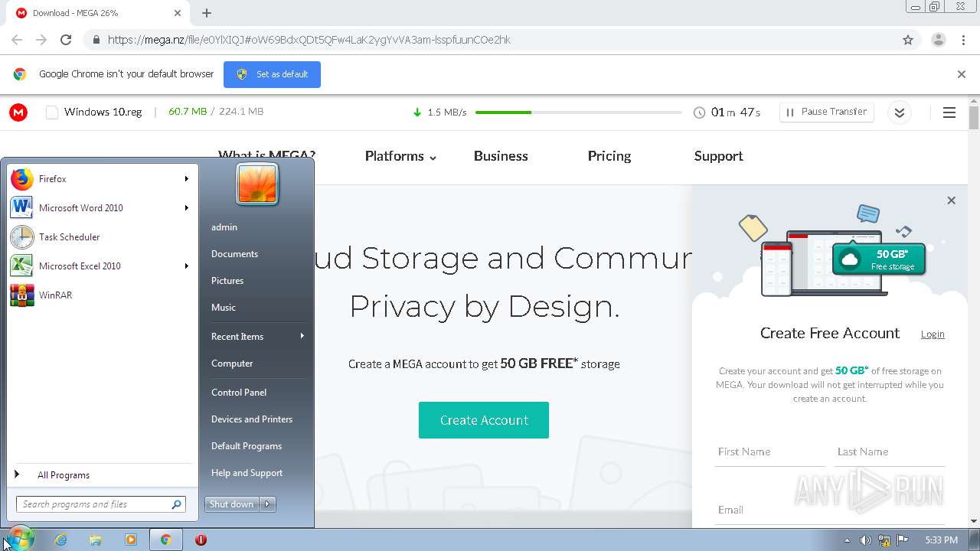This screenshot has width=980, height=551.
Task: Launch Microsoft Word 2010
Action: pos(100,208)
